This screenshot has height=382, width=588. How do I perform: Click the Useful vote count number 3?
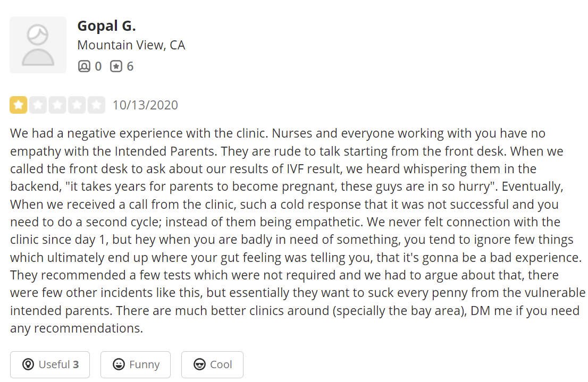[x=76, y=364]
